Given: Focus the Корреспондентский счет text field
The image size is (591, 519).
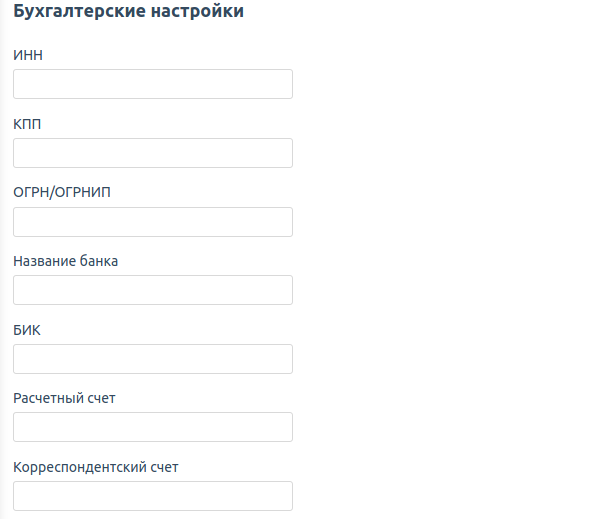Looking at the screenshot, I should pos(153,496).
